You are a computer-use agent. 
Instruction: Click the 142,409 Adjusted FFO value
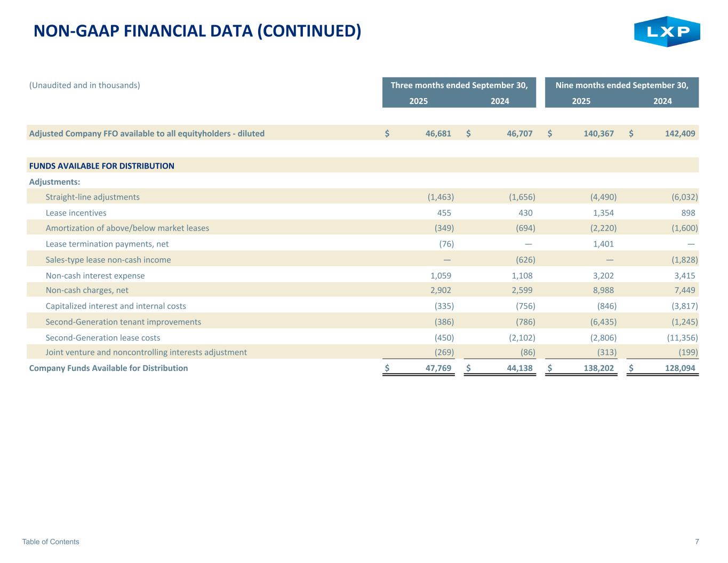tap(680, 133)
